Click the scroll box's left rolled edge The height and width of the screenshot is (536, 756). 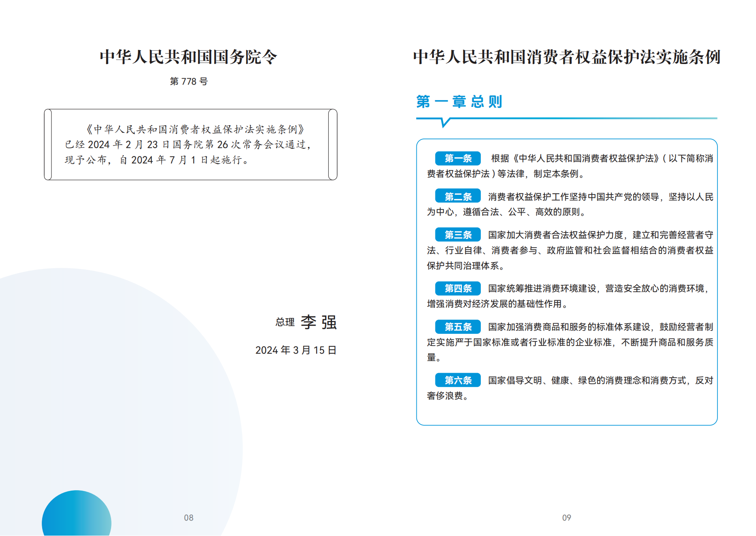[x=48, y=144]
